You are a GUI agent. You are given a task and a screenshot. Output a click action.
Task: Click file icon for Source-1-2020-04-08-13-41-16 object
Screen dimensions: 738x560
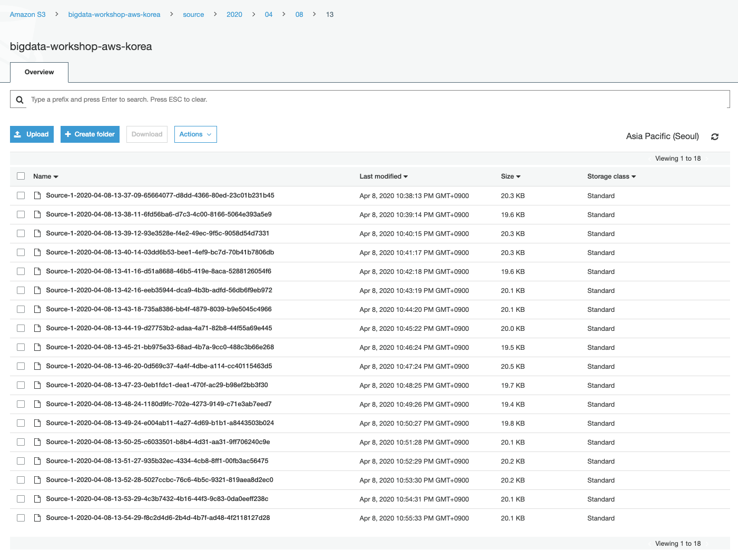tap(37, 271)
